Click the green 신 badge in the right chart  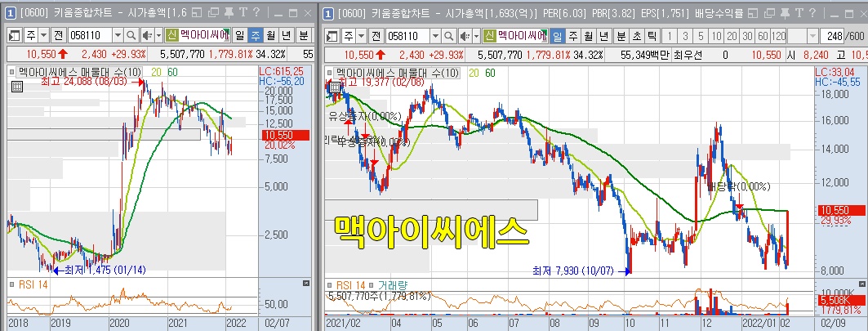(489, 36)
